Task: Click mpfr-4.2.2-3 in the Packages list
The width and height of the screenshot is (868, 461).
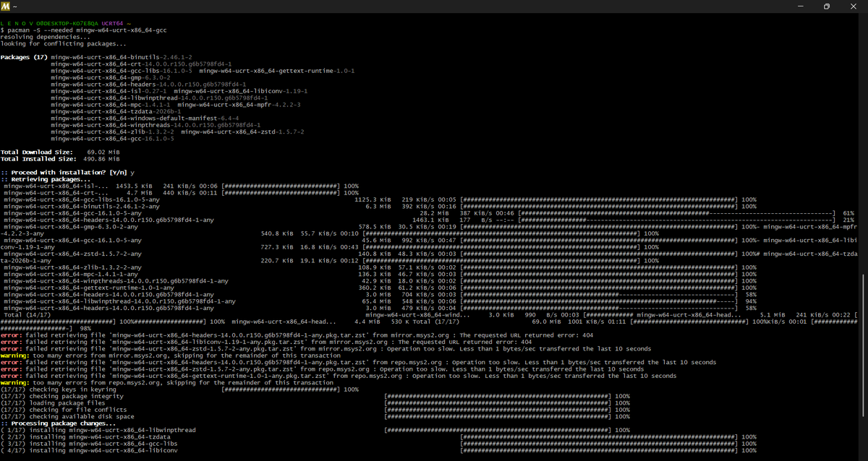Action: pyautogui.click(x=239, y=105)
